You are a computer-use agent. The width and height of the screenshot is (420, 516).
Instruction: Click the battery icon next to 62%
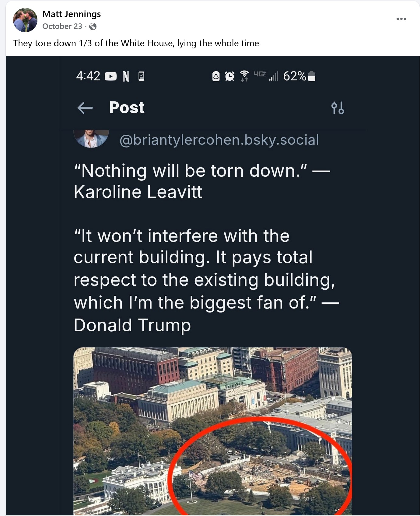(312, 76)
